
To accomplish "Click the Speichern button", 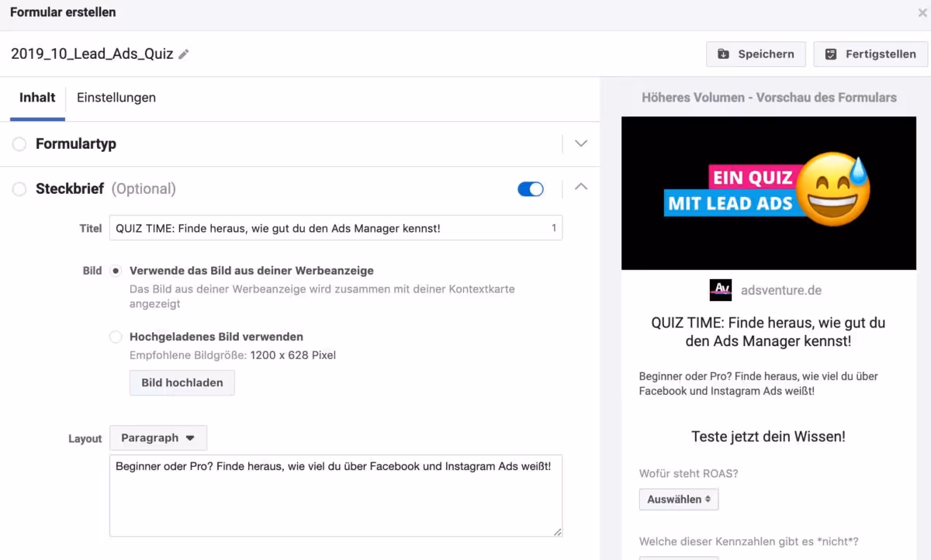I will point(756,54).
